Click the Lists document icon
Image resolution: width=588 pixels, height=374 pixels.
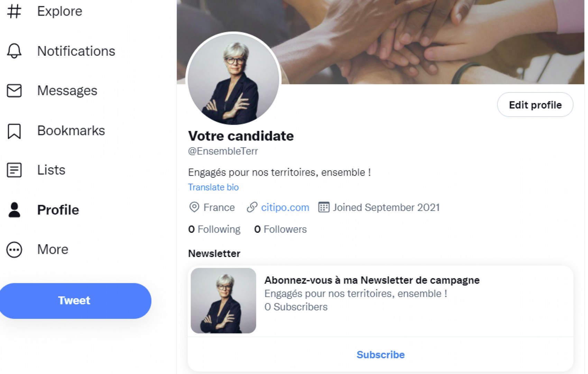(14, 170)
